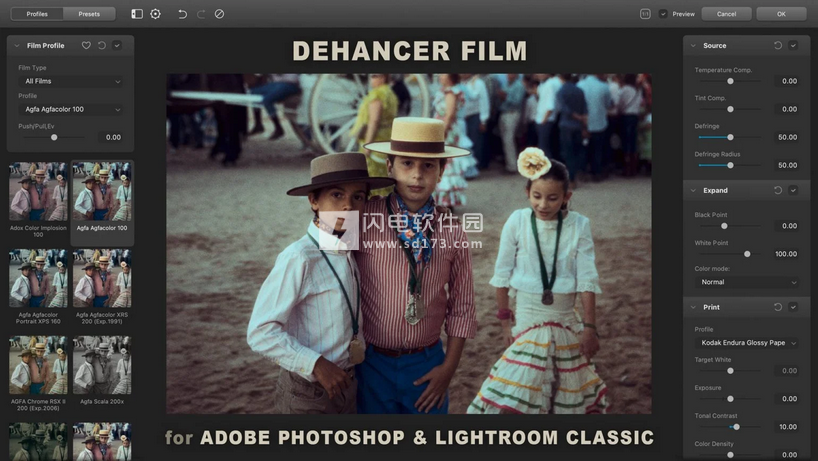Select the Agfa Agfacolor XRS 200 thumbnail
Viewport: 818px width, 461px height.
(102, 278)
